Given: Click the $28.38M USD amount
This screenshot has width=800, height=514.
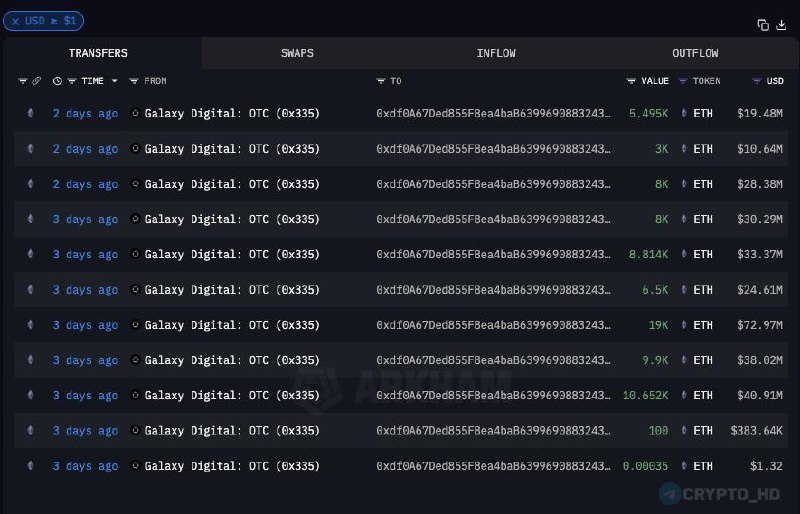Looking at the screenshot, I should click(760, 184).
